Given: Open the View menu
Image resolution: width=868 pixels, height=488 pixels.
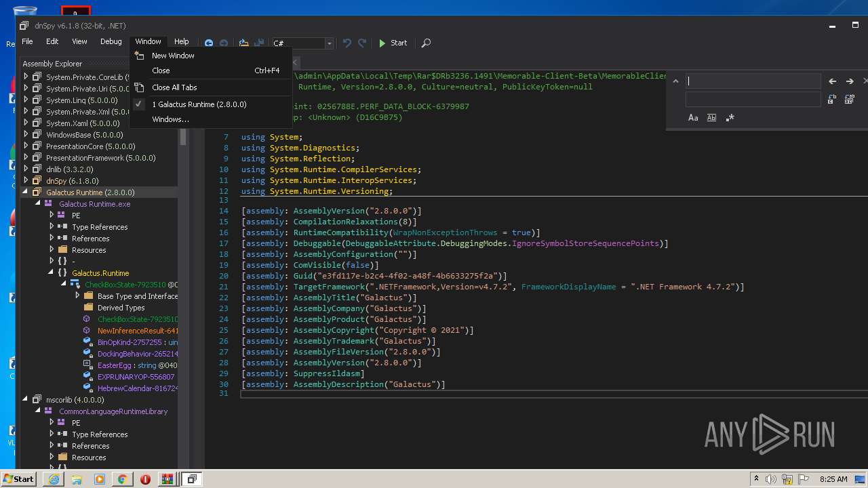Looking at the screenshot, I should 79,42.
